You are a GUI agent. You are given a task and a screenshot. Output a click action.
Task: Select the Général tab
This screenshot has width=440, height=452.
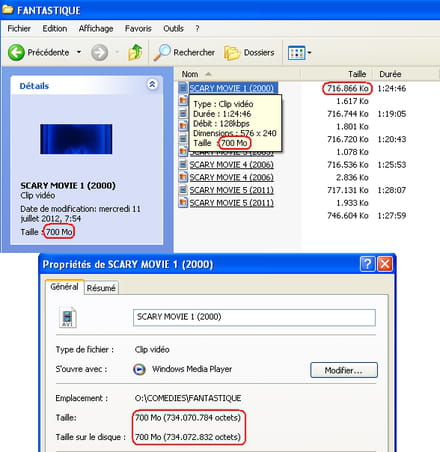tap(64, 287)
